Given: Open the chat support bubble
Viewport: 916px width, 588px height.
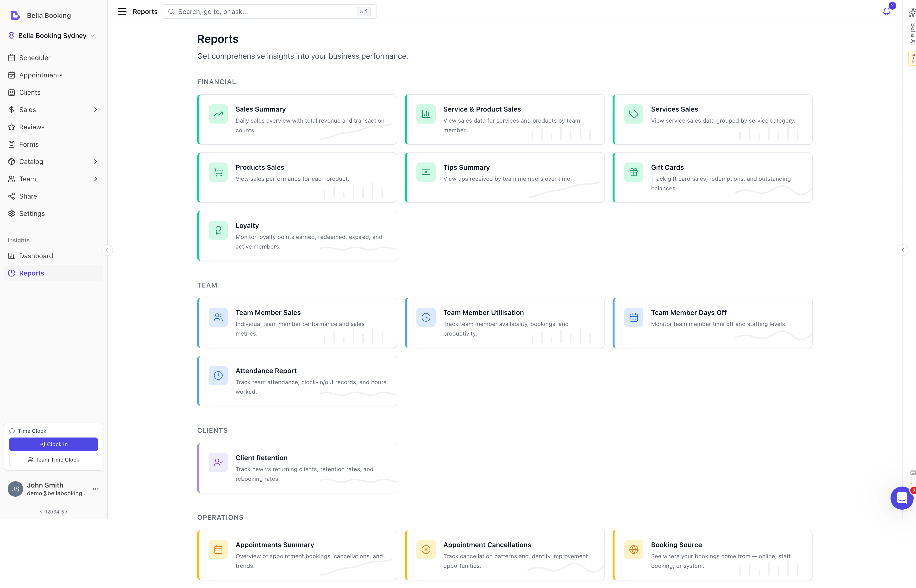Looking at the screenshot, I should click(x=902, y=498).
